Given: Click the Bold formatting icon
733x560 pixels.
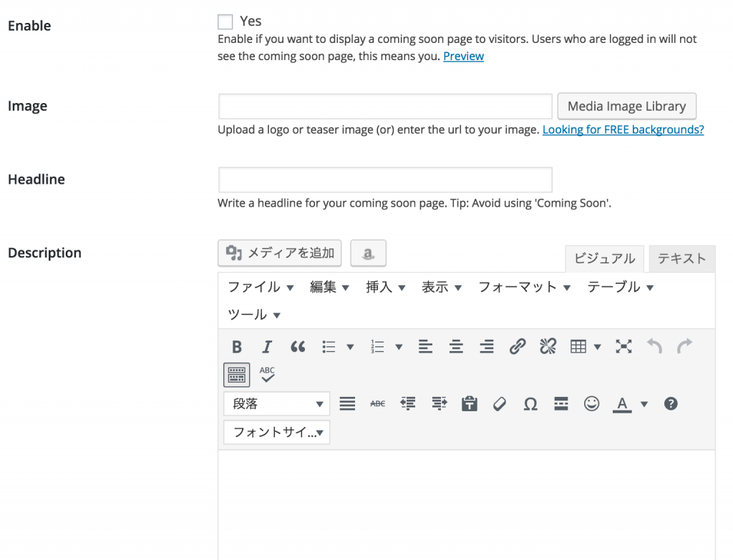Looking at the screenshot, I should (237, 347).
